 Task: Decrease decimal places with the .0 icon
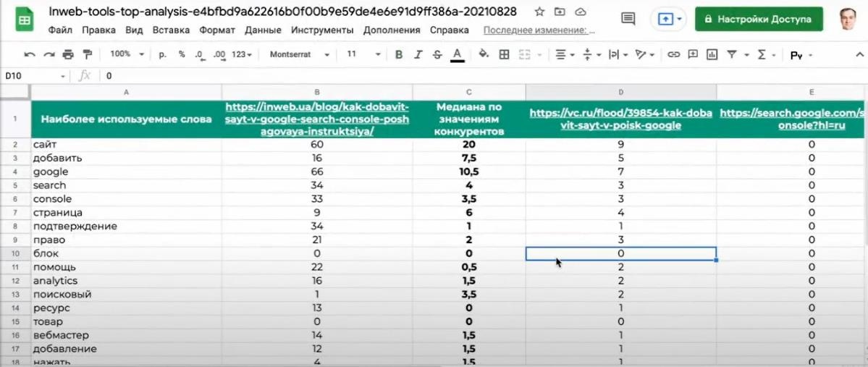click(x=199, y=55)
